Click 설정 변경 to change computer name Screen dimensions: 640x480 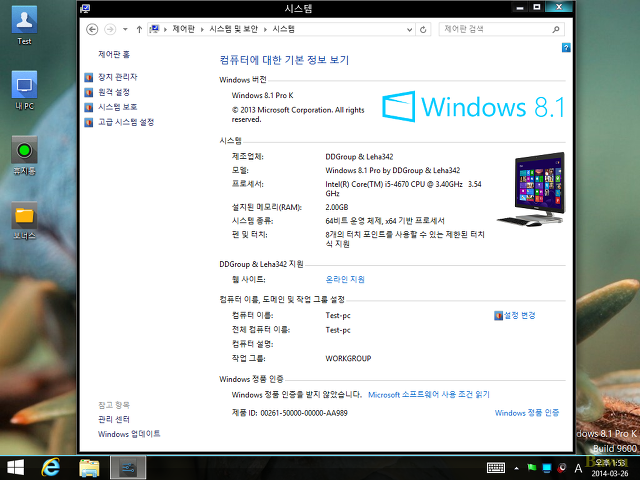[520, 315]
